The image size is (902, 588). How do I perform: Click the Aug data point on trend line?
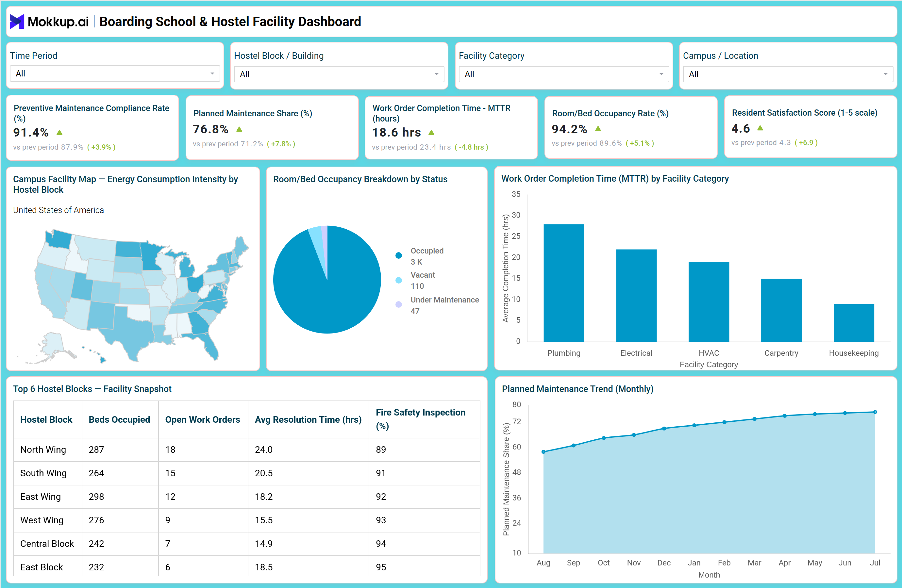click(x=543, y=451)
